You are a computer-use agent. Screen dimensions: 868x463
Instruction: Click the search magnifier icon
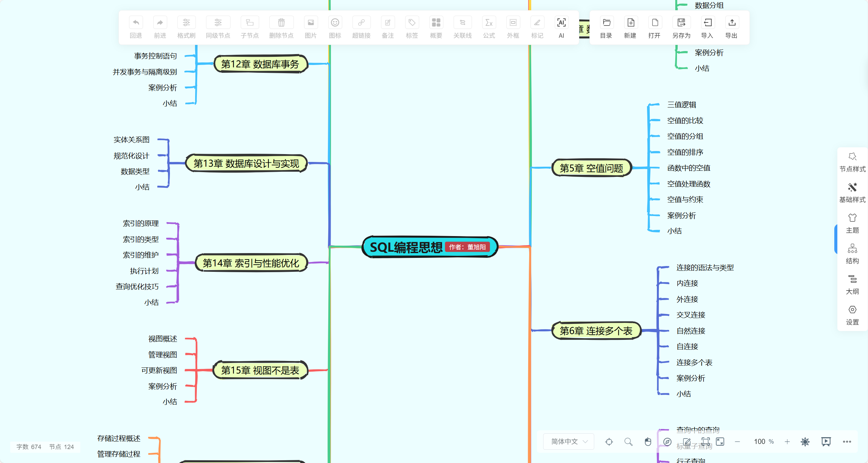click(628, 442)
